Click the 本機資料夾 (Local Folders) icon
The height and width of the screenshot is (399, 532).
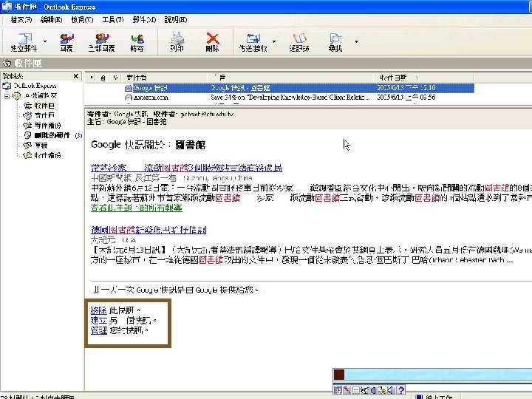(x=16, y=95)
